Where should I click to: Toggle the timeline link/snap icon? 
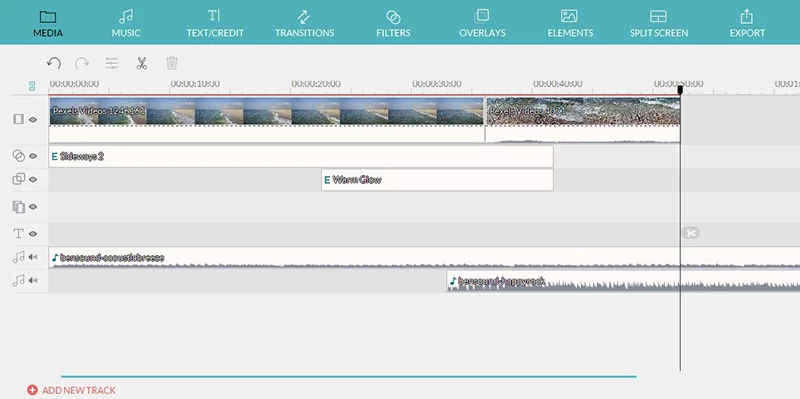32,86
